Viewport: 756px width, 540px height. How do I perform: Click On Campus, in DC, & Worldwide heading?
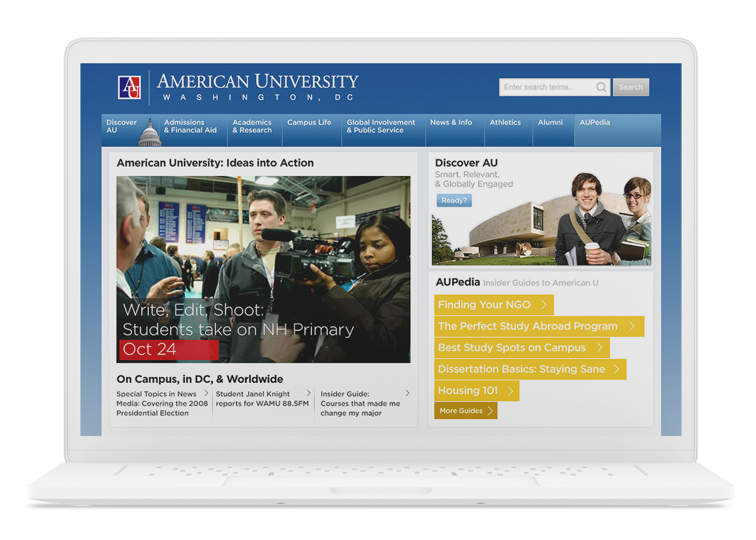pos(200,379)
